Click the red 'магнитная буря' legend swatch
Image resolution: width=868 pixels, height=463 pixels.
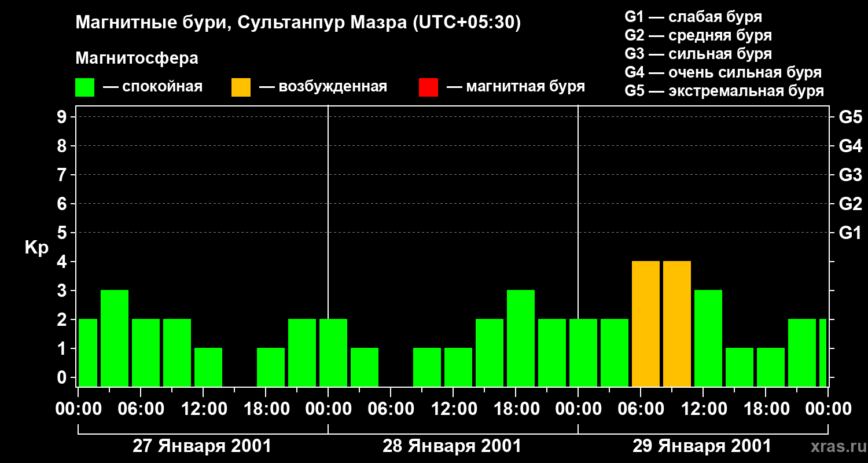pos(428,87)
